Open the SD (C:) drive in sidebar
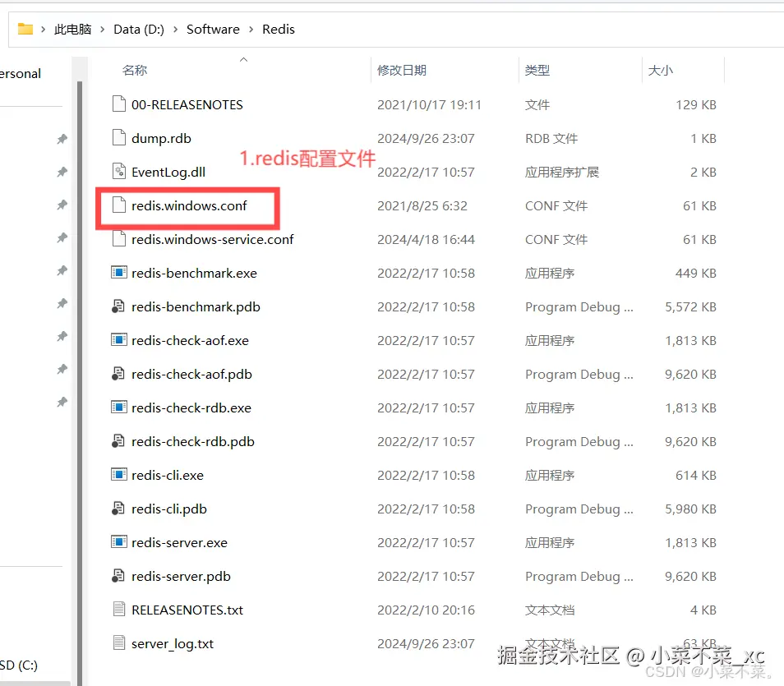Viewport: 784px width, 686px height. pos(19,665)
